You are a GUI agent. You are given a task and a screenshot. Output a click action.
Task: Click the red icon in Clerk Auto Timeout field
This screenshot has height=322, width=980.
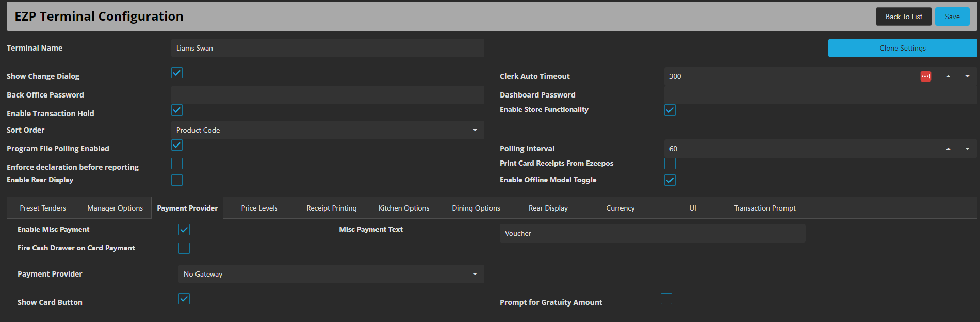point(925,76)
